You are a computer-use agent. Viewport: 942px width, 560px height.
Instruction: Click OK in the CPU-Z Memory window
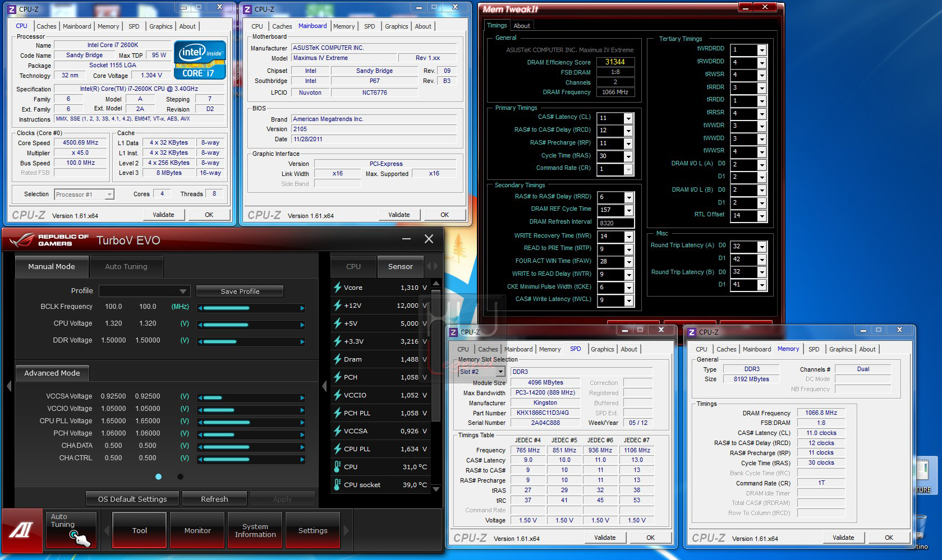[889, 538]
